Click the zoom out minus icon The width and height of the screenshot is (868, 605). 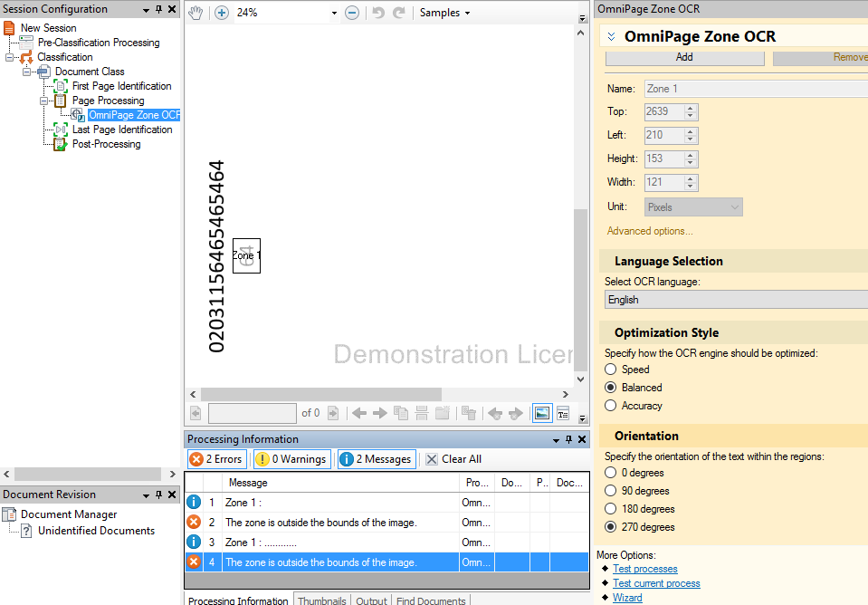352,13
